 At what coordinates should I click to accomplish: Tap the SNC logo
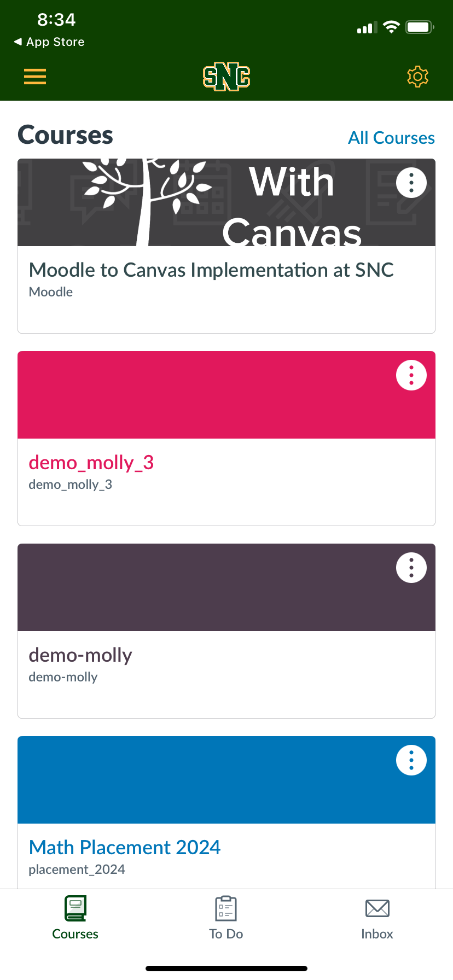tap(226, 77)
